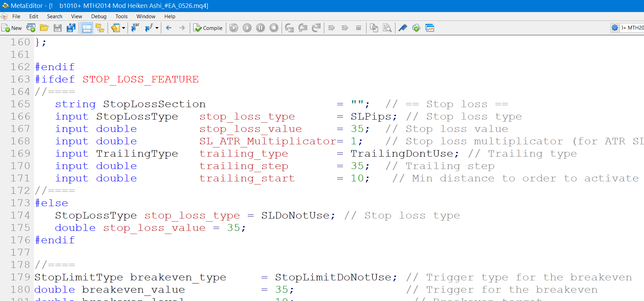Expand the function list dropdown arrow
Viewport: 644px width, 301px height.
click(157, 28)
